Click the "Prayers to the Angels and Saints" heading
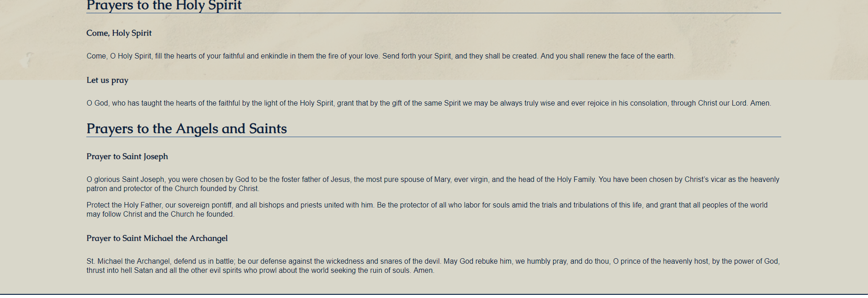868x298 pixels. click(x=186, y=128)
